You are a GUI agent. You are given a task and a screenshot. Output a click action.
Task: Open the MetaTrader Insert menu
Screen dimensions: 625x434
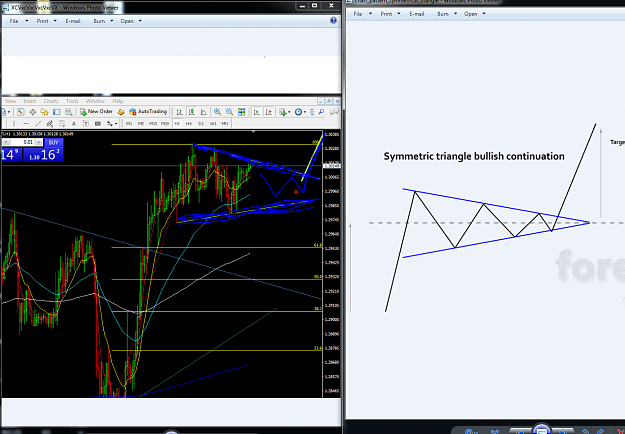pos(29,101)
